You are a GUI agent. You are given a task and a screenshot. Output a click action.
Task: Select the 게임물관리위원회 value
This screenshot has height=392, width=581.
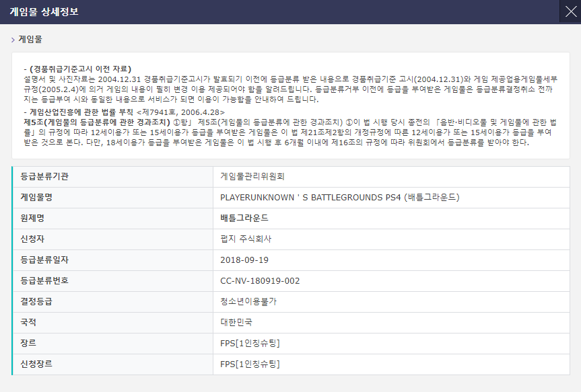coord(252,177)
